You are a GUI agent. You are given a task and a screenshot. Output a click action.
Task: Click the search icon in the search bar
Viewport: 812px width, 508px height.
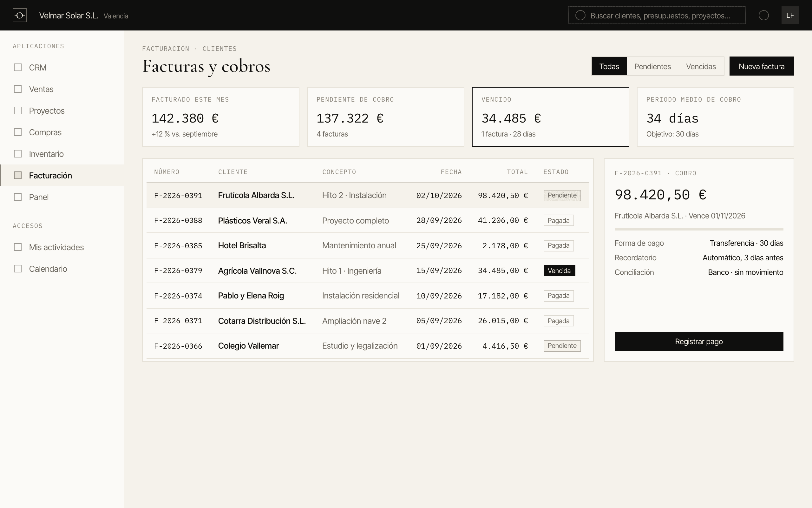point(580,16)
